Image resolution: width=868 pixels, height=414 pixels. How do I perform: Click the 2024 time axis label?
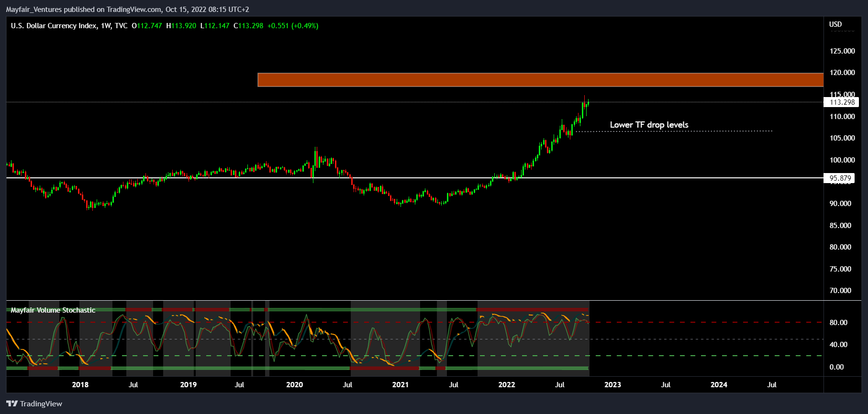(719, 385)
